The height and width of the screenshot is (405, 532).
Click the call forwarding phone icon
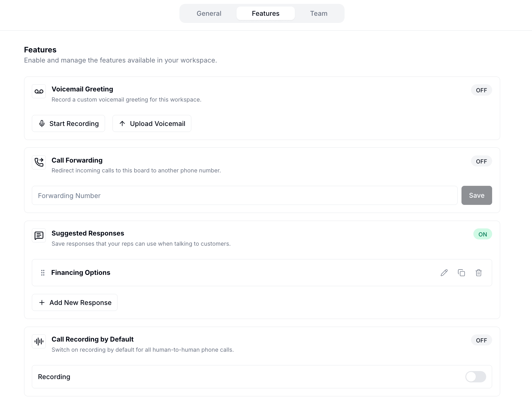(x=39, y=162)
